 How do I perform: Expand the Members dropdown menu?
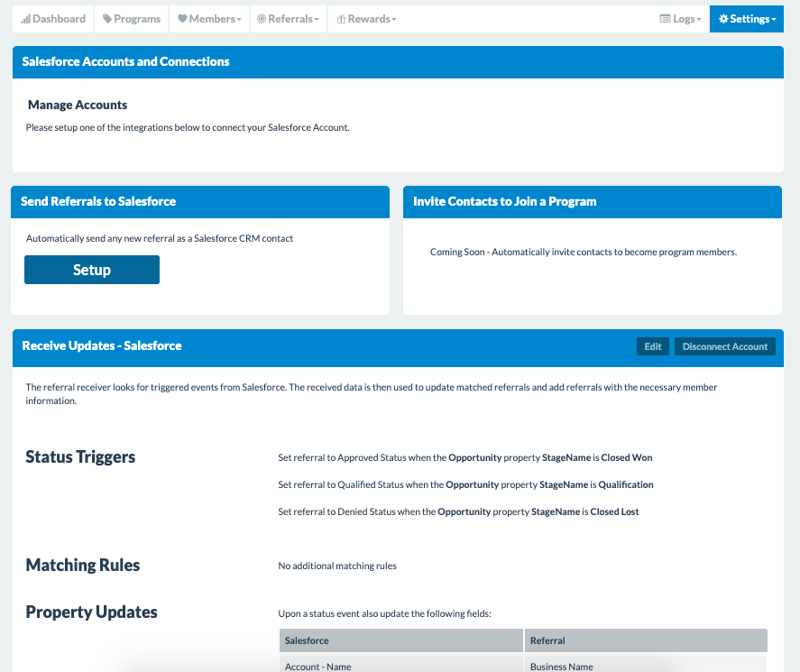209,19
